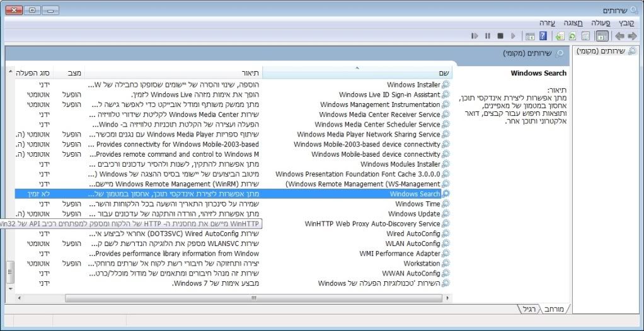Click the Stop Service square icon
Screen dimensions: 644x331
[x=500, y=36]
